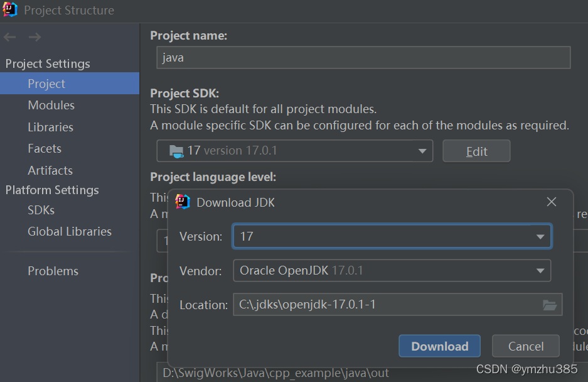Click the IntelliJ logo in Project Structure title
This screenshot has width=588, height=382.
pyautogui.click(x=10, y=10)
